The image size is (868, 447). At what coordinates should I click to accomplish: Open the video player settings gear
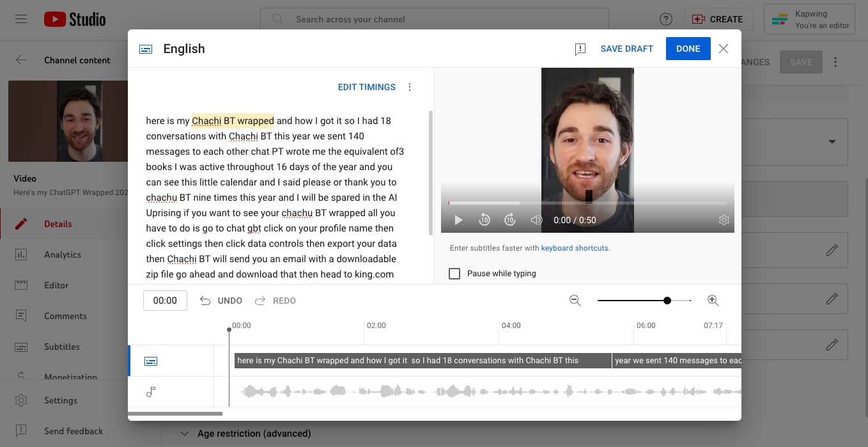click(724, 220)
